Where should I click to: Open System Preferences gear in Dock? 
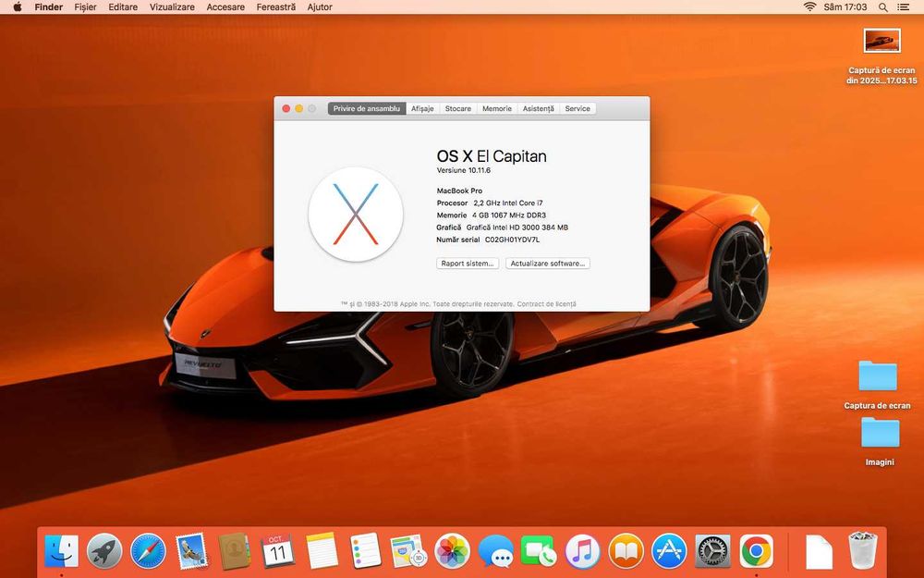click(713, 551)
